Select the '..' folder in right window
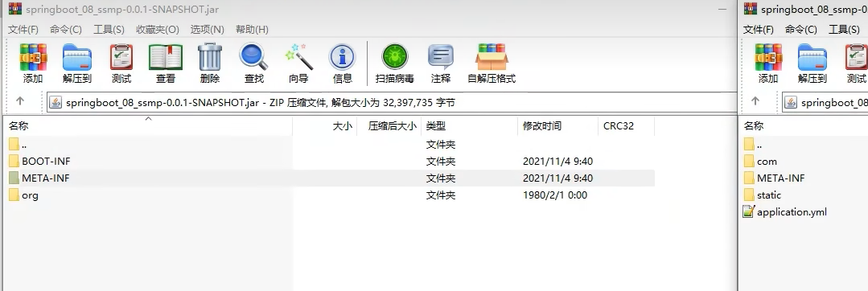The width and height of the screenshot is (868, 291). pyautogui.click(x=754, y=145)
